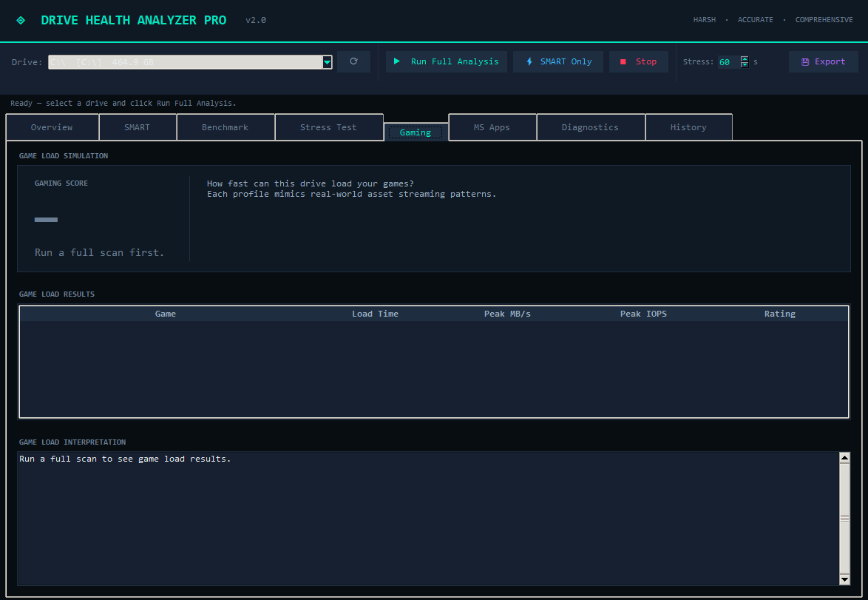Click the interpretation scrollbar thumb
The image size is (868, 600).
pos(845,519)
